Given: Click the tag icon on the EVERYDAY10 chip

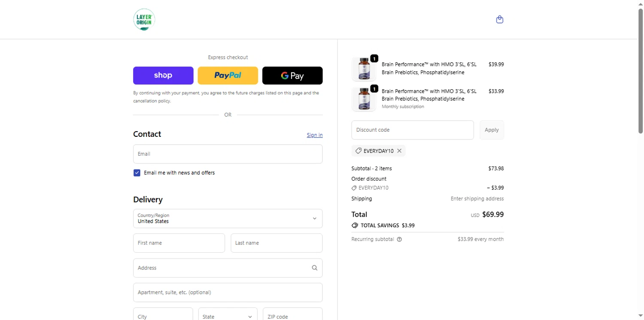Looking at the screenshot, I should pyautogui.click(x=358, y=151).
